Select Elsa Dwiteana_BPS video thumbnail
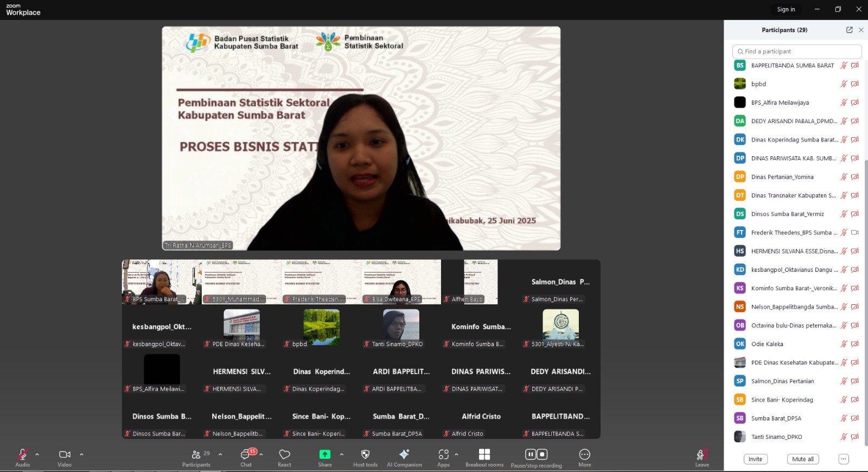The height and width of the screenshot is (472, 868). (x=401, y=282)
